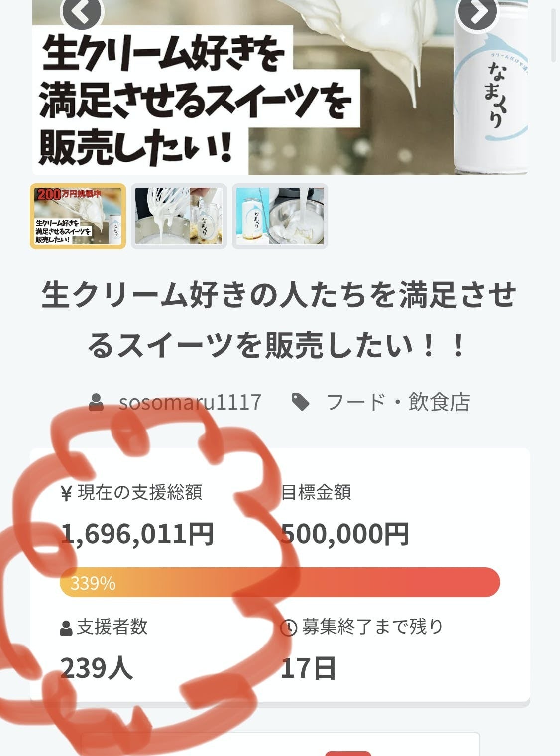Viewport: 560px width, 756px height.
Task: Click the project title heading 生クリーム好きの人たち
Action: 279,320
